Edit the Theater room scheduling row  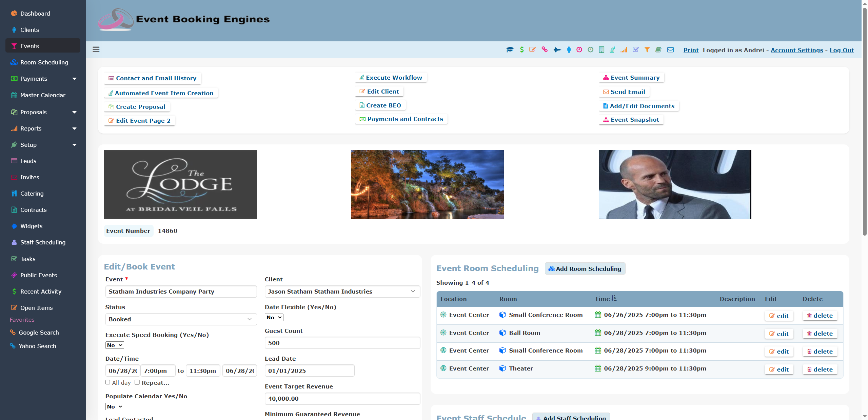pos(779,369)
